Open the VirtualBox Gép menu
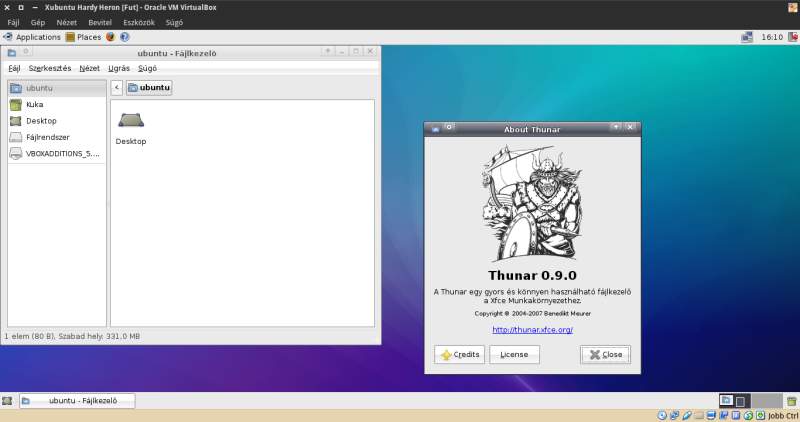Viewport: 800px width, 422px height. (x=38, y=22)
